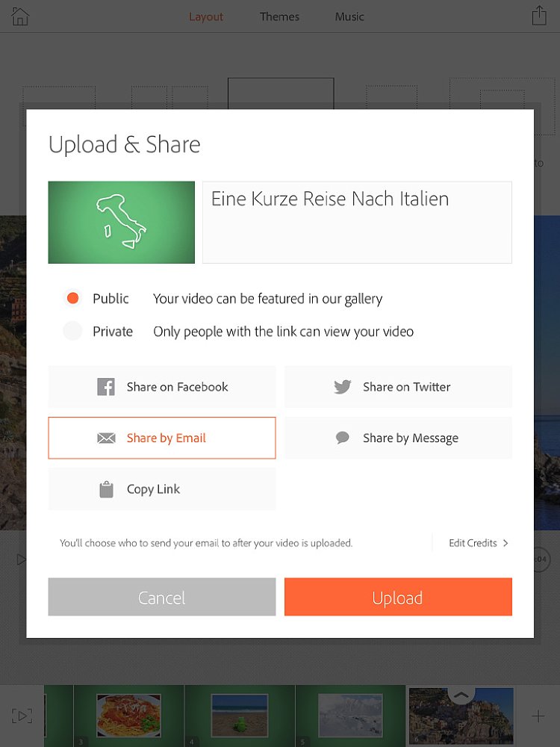Collapse the timeline with the up chevron
560x747 pixels.
(461, 695)
